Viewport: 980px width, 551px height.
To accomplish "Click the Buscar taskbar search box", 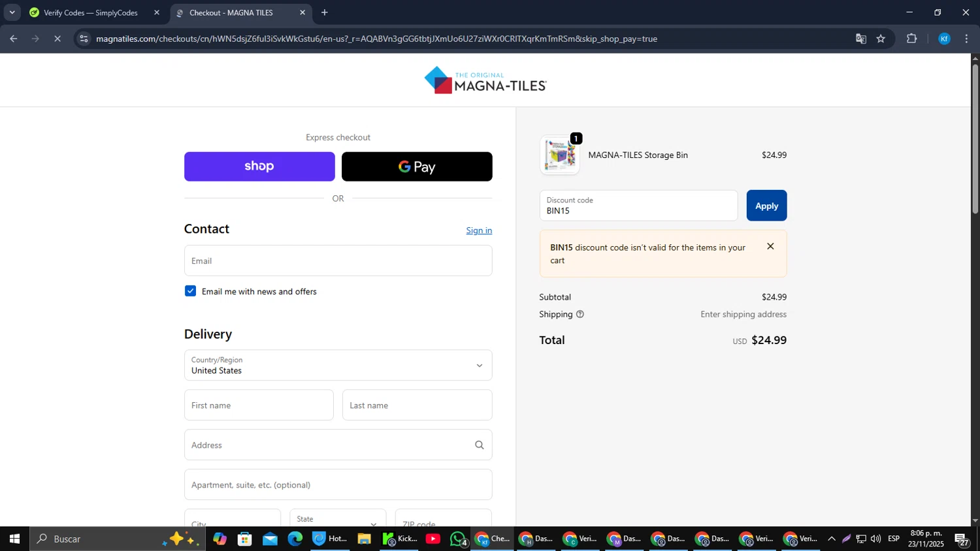I will tap(118, 539).
